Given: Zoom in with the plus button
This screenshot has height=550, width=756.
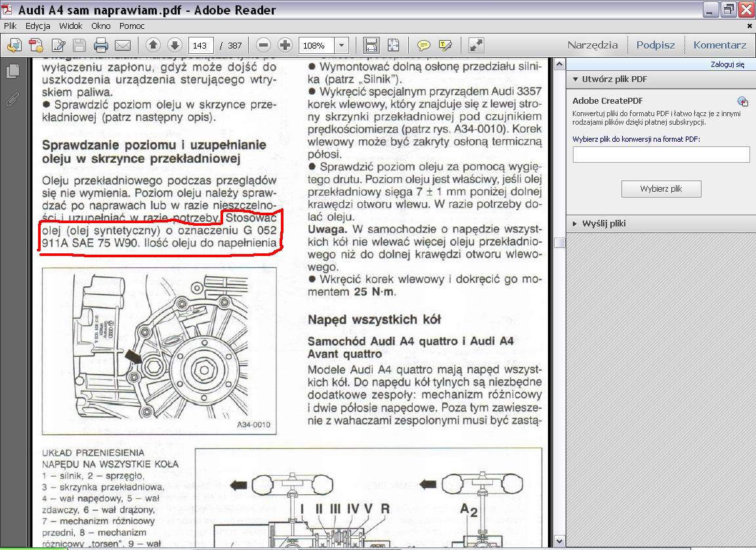Looking at the screenshot, I should (x=285, y=45).
